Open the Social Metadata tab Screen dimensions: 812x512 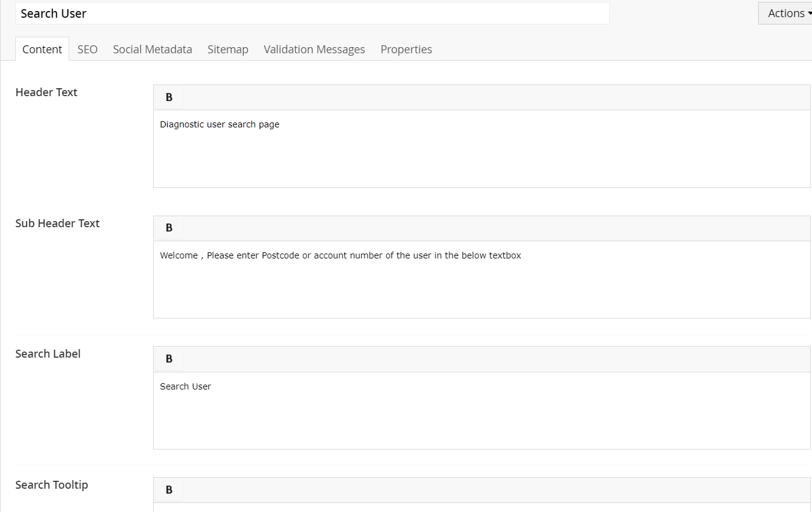152,49
